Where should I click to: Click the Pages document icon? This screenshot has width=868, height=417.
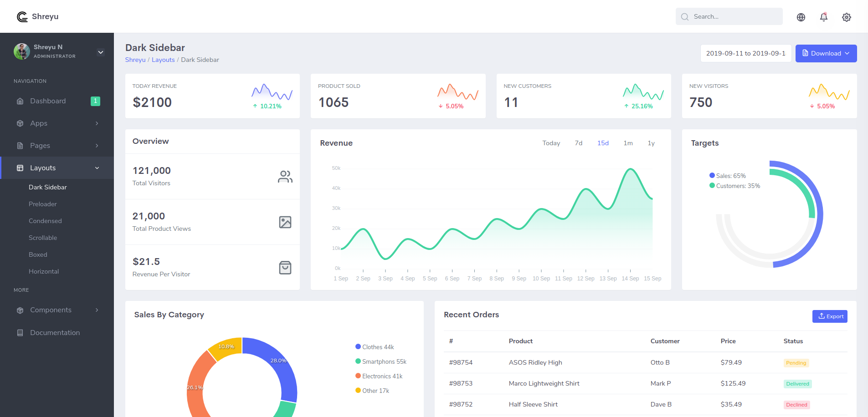tap(20, 146)
